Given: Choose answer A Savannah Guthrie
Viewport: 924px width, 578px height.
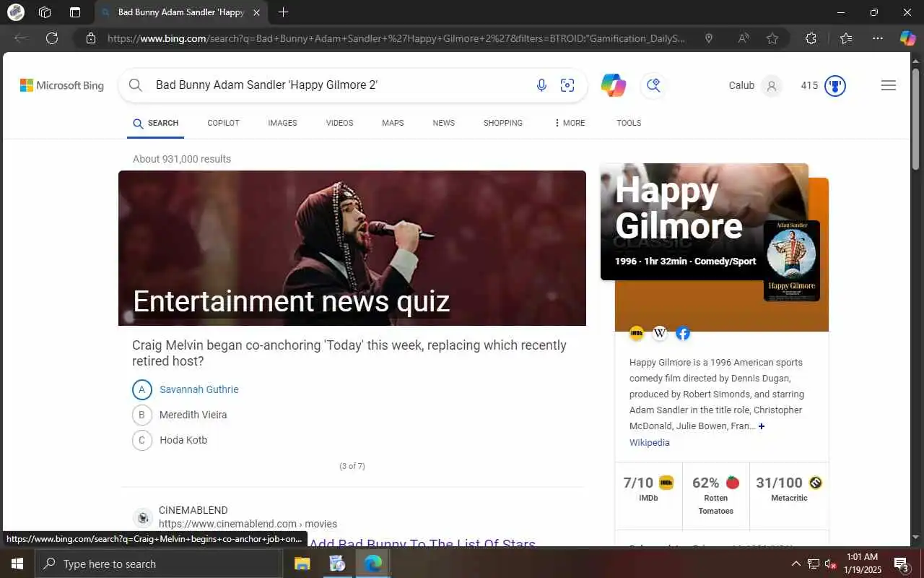Looking at the screenshot, I should (x=186, y=389).
